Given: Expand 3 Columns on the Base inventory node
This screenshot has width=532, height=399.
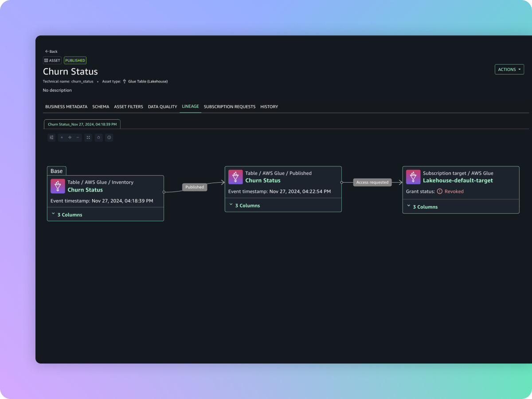Looking at the screenshot, I should [67, 215].
